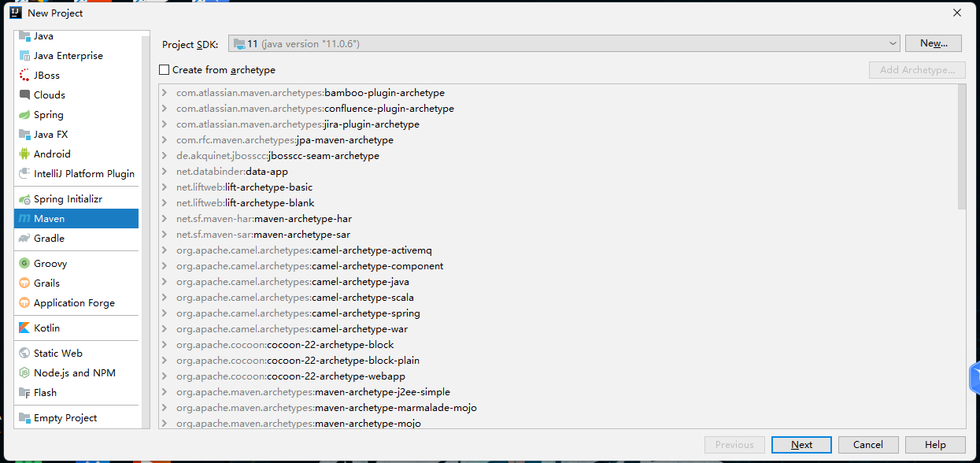The image size is (980, 463).
Task: Select camel-archetype-war row
Action: [557, 329]
